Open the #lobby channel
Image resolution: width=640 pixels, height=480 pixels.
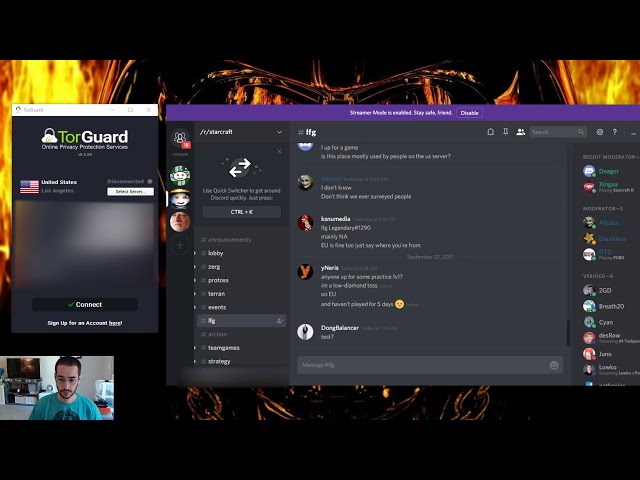pos(241,253)
